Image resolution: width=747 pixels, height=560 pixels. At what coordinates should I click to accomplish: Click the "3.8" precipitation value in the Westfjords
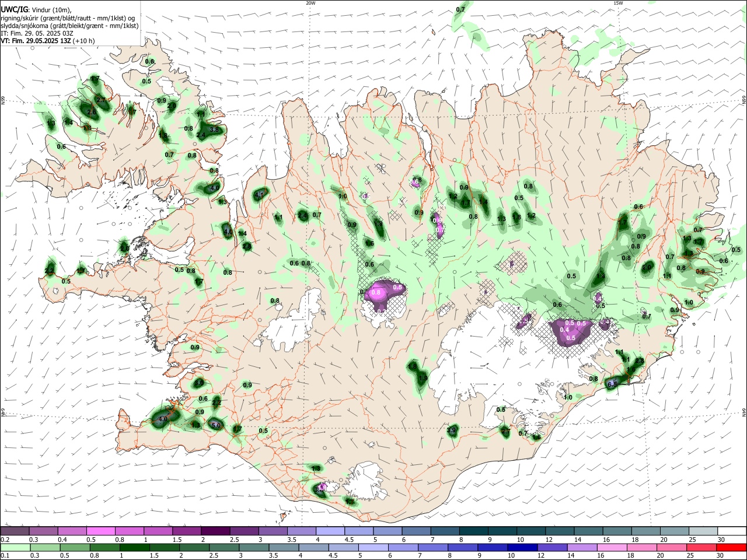[214, 129]
